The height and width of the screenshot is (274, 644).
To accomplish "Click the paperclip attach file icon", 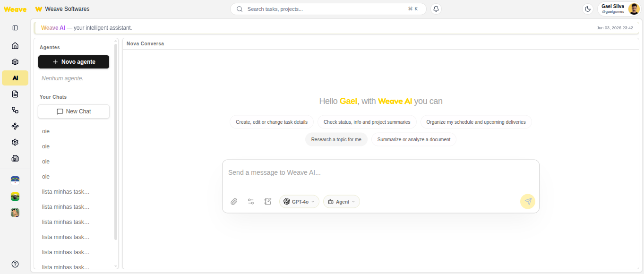I will [234, 202].
